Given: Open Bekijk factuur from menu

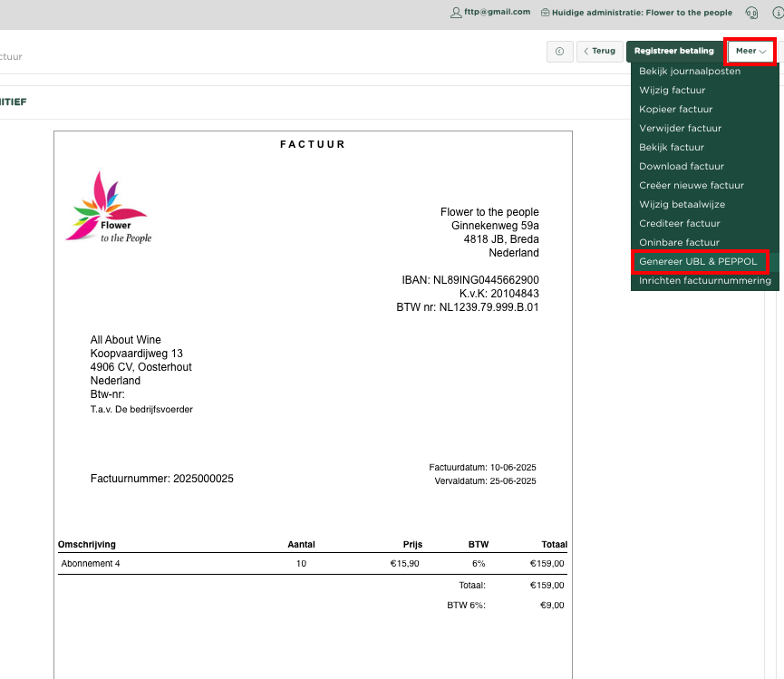Looking at the screenshot, I should coord(671,147).
